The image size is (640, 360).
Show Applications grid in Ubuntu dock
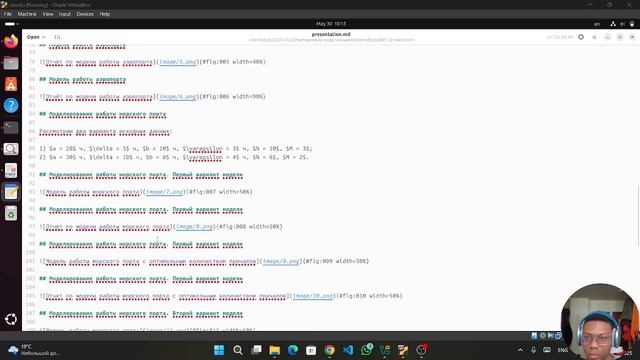11,319
